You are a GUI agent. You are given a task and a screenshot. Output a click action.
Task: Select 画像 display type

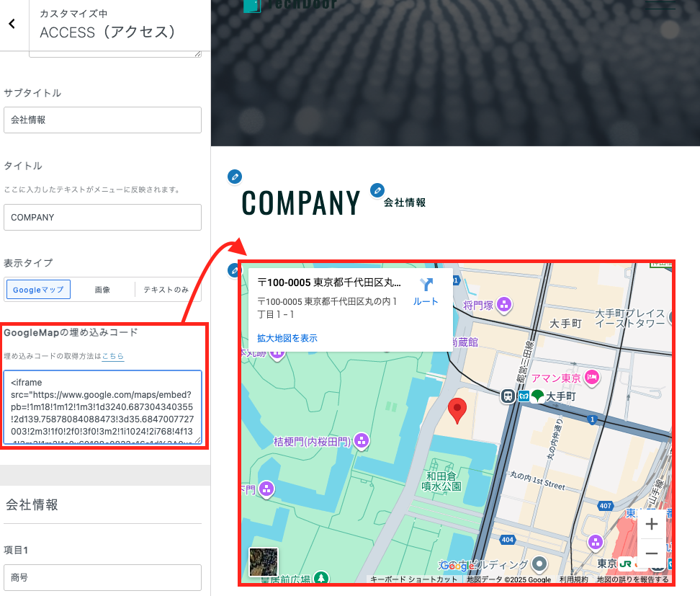pyautogui.click(x=102, y=290)
